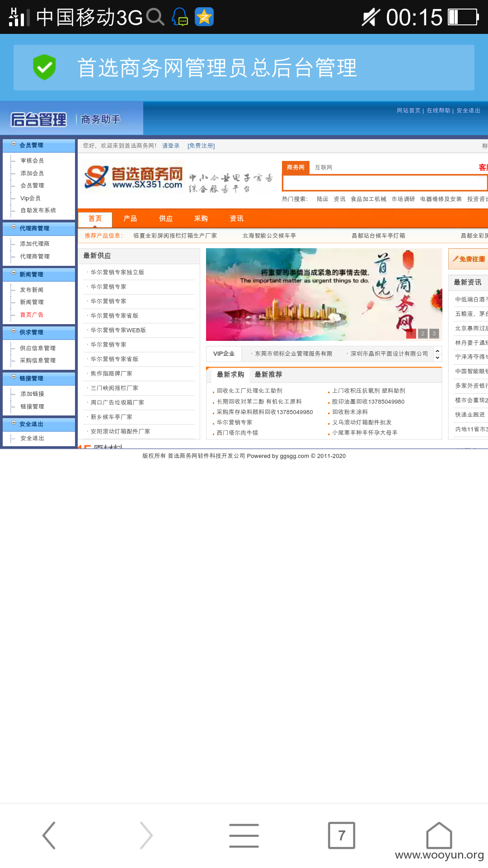Open 回收化工厂处理化工助剂 listing
The image size is (488, 868).
249,391
